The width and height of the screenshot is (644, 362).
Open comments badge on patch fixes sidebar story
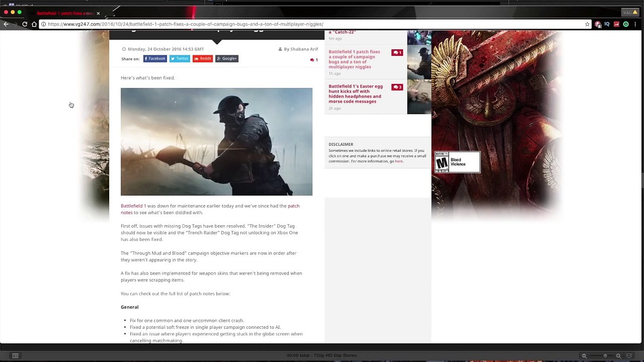coord(397,52)
